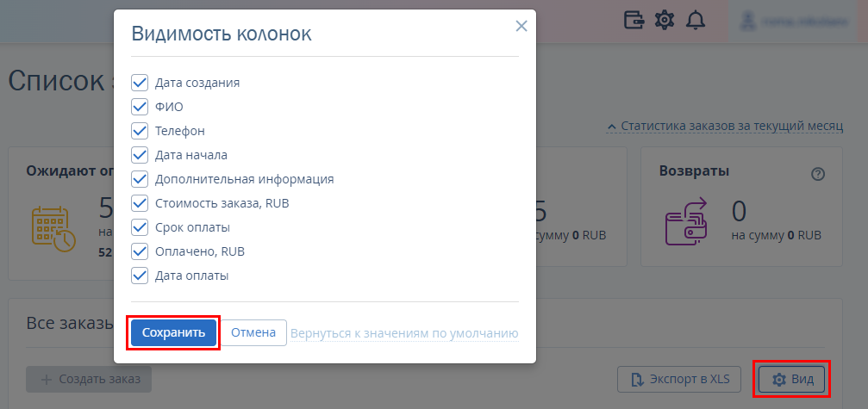Toggle Дополнительная информация checkbox

[x=140, y=179]
